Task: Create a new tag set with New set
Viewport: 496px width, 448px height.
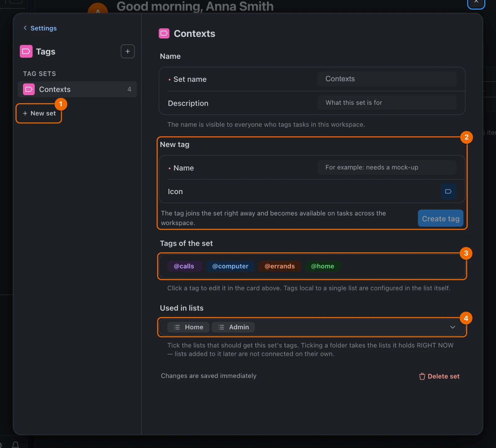Action: [x=39, y=113]
